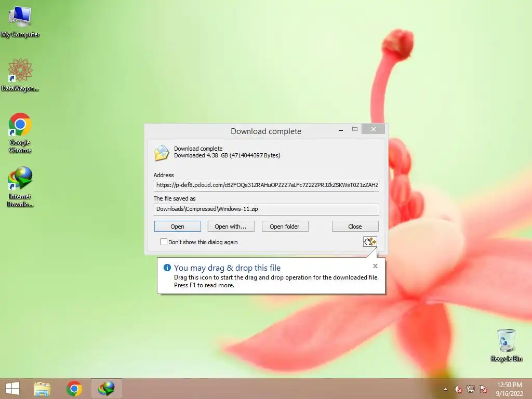Click the network tray icon
532x399 pixels.
pos(471,389)
